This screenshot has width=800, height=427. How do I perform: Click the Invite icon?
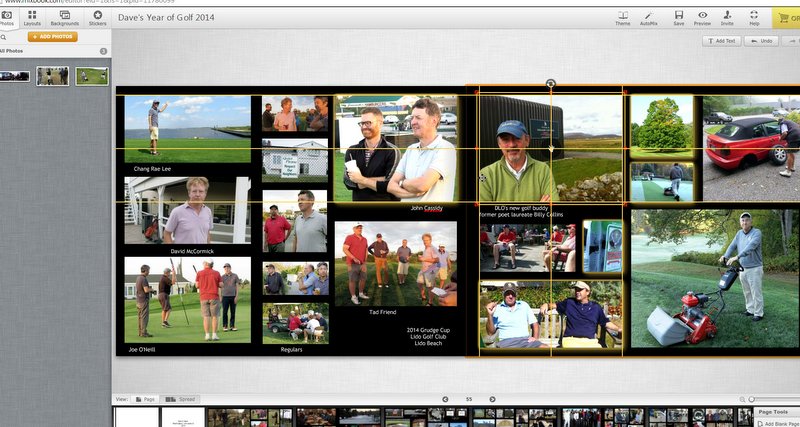(727, 18)
